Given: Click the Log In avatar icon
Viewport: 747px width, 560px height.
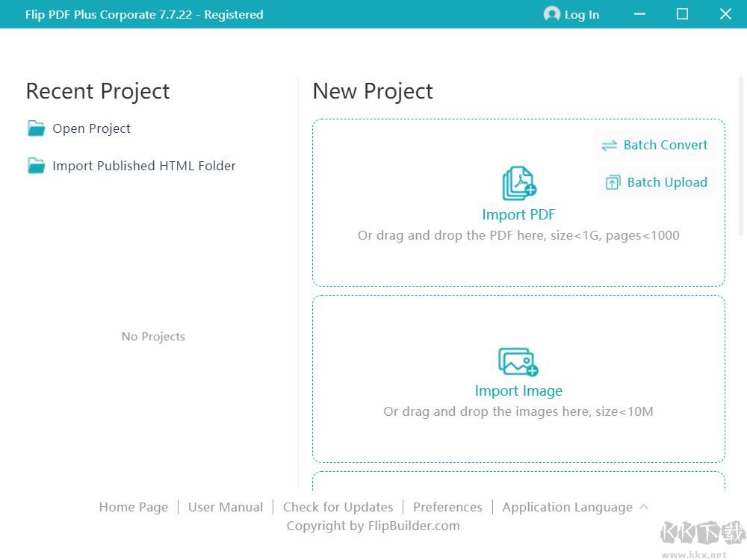Looking at the screenshot, I should point(551,13).
